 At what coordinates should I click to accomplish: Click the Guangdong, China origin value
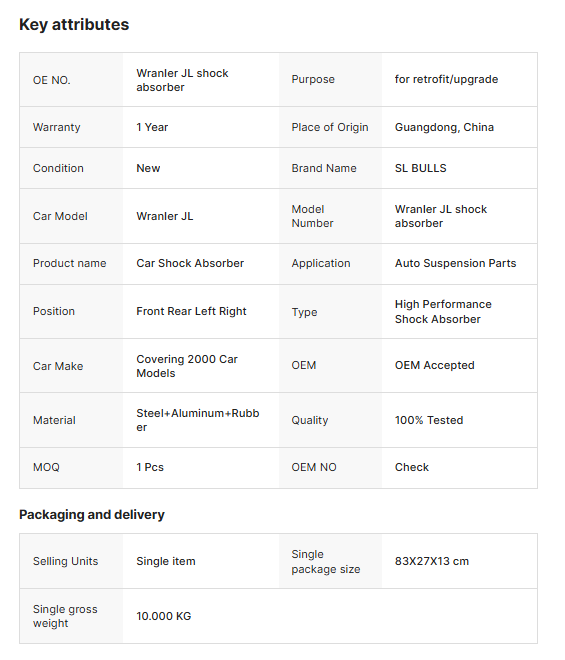coord(444,127)
